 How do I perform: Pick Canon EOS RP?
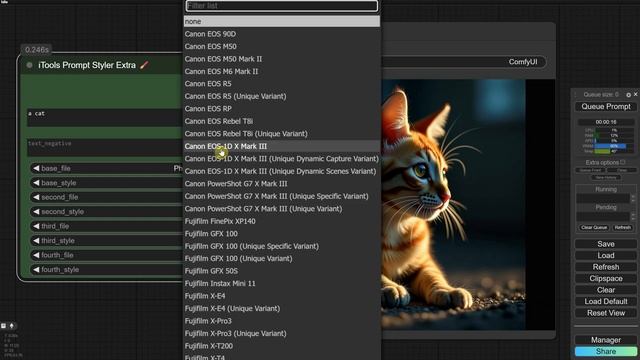click(282, 109)
